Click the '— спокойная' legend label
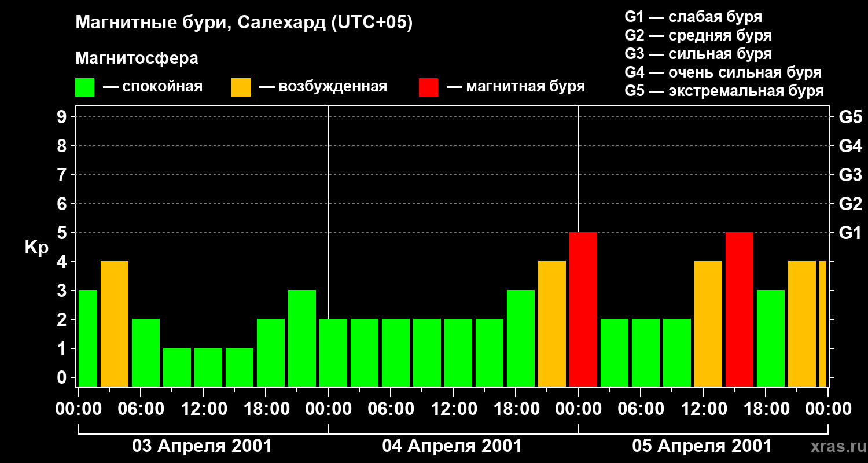Screen dimensions: 868x463 [153, 87]
